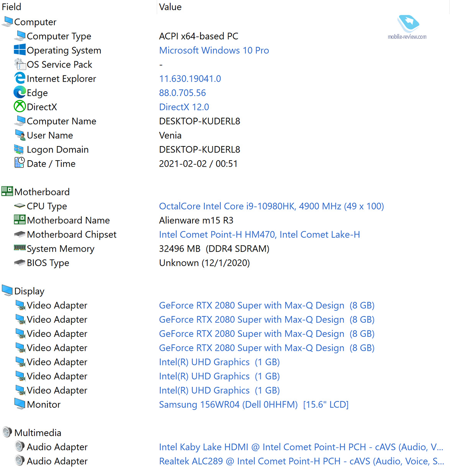Click the Windows logo beside Operating System
460x476 pixels.
point(20,50)
